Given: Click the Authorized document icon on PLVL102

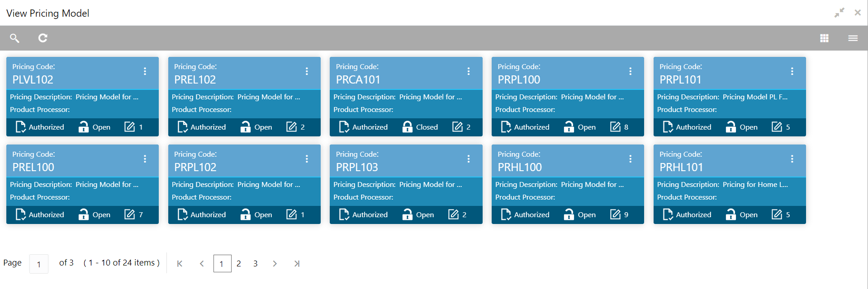Looking at the screenshot, I should (x=21, y=127).
